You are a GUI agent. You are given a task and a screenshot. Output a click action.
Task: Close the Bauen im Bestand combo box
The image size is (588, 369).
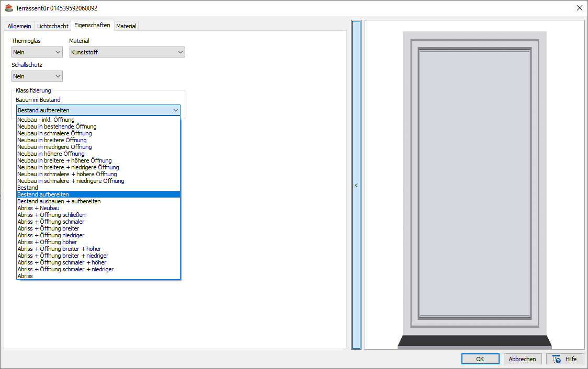(x=175, y=110)
